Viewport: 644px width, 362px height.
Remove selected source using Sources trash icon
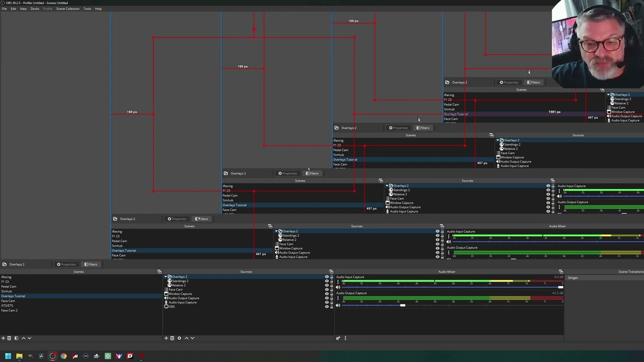click(x=172, y=338)
